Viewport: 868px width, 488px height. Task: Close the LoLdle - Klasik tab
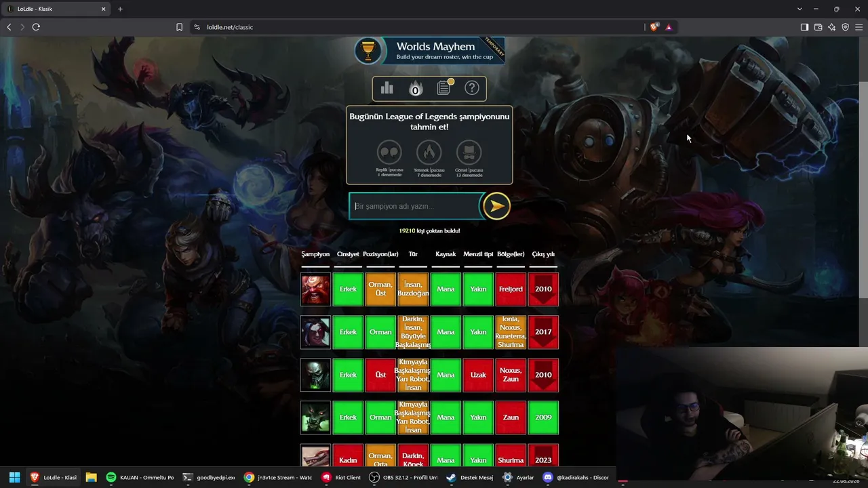(x=104, y=9)
